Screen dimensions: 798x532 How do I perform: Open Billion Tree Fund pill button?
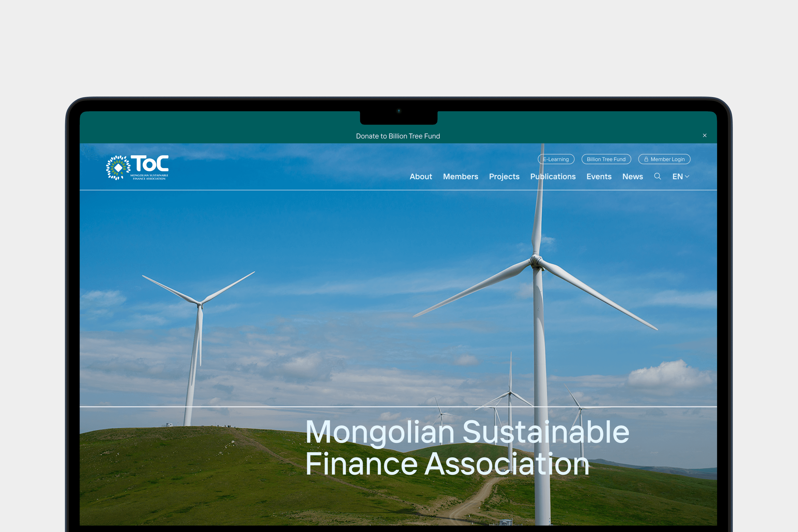(606, 159)
